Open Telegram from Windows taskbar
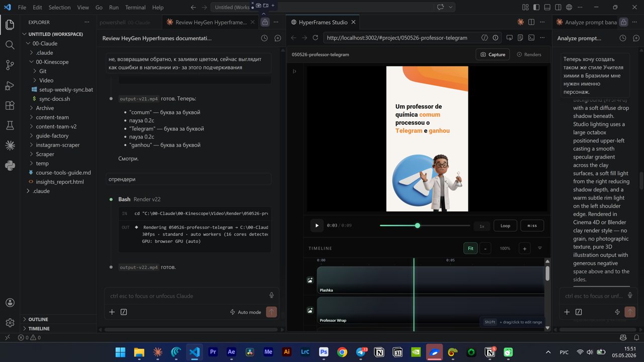644x362 pixels. (361, 352)
